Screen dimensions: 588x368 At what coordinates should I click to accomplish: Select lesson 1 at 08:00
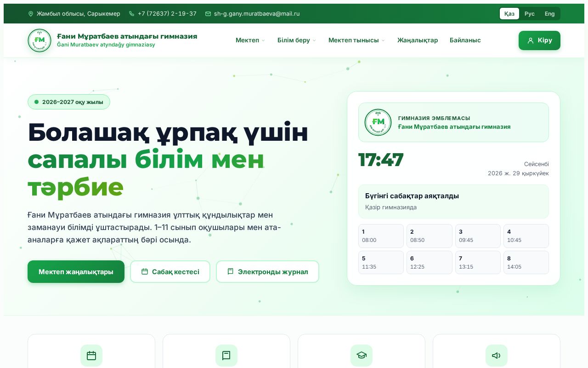(381, 236)
